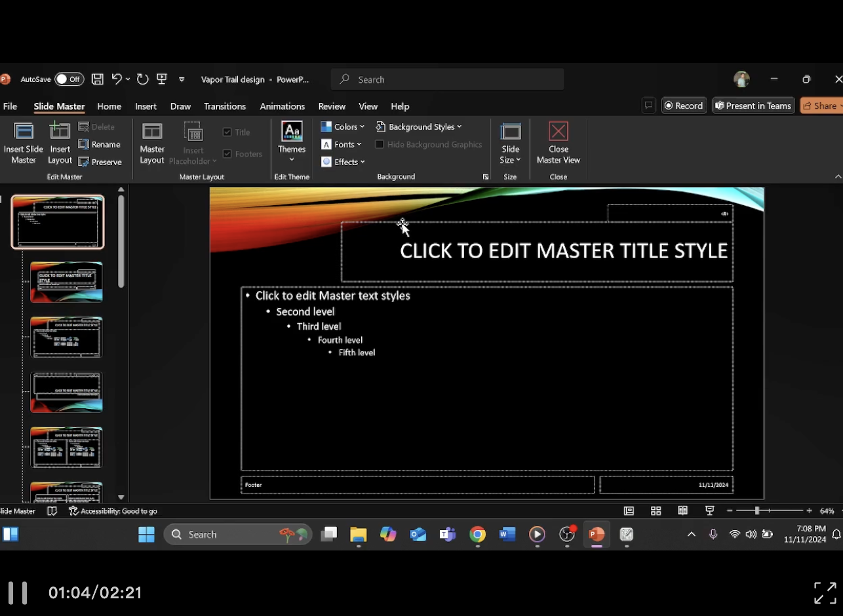
Task: Click Accessibility: Good to go status
Action: [113, 511]
